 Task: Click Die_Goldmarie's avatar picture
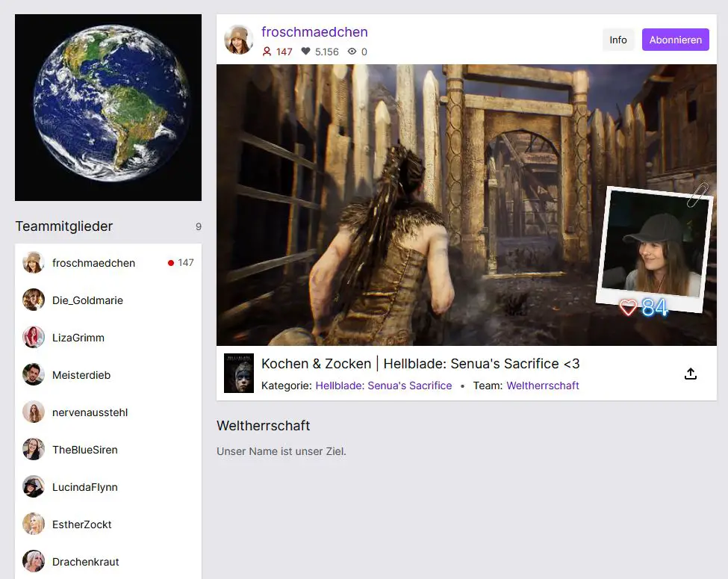(34, 300)
